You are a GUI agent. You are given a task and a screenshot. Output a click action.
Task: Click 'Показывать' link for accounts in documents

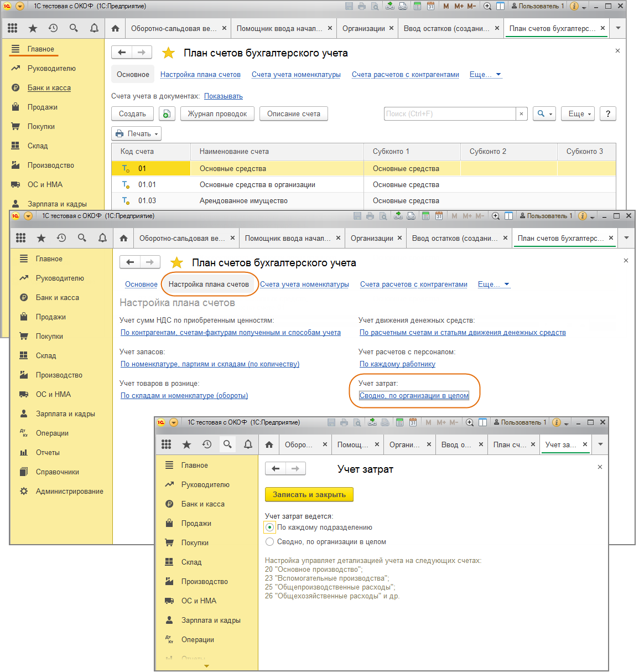[x=224, y=96]
